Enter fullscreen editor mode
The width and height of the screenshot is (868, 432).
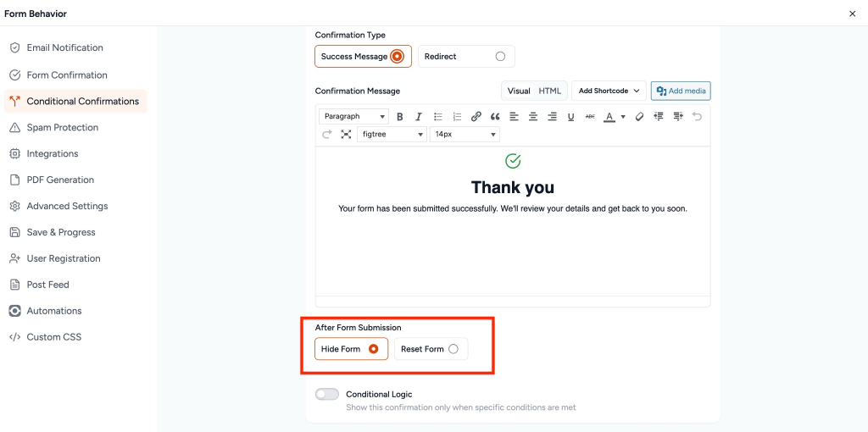[346, 135]
